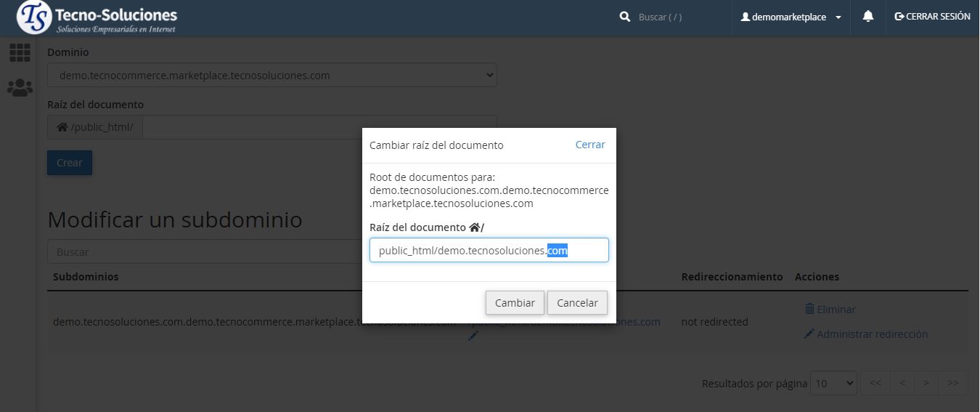Click the trash Eliminar icon
The width and height of the screenshot is (980, 412).
click(809, 309)
